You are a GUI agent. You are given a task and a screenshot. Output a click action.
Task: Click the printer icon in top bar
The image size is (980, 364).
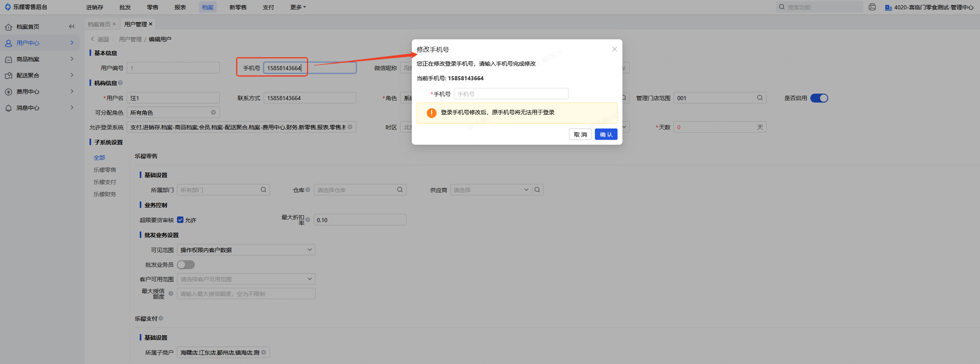(872, 7)
